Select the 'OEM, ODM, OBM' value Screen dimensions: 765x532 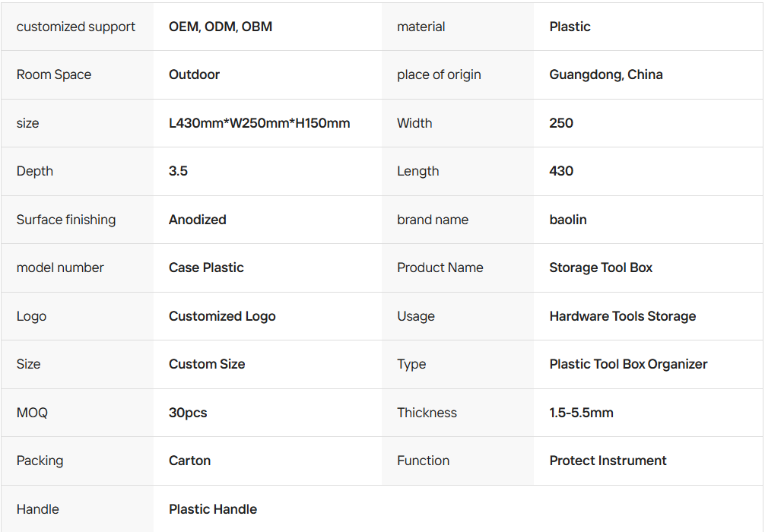tap(221, 27)
